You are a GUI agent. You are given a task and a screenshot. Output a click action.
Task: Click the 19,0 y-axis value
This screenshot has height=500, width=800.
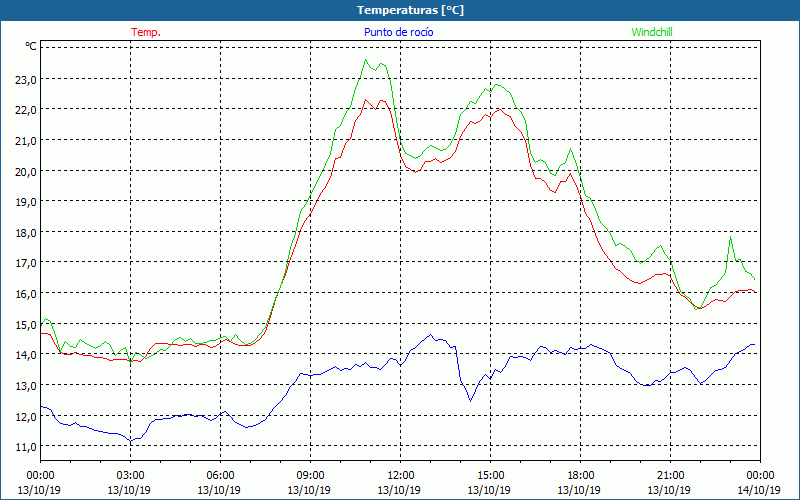click(26, 202)
